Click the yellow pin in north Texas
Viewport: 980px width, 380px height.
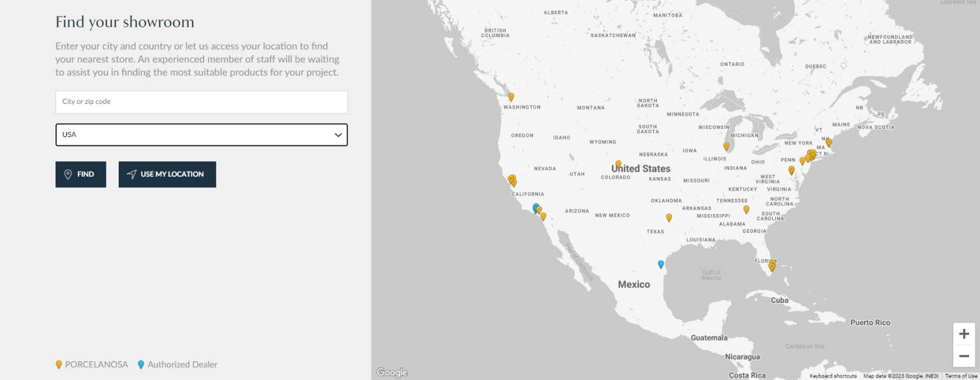point(669,217)
